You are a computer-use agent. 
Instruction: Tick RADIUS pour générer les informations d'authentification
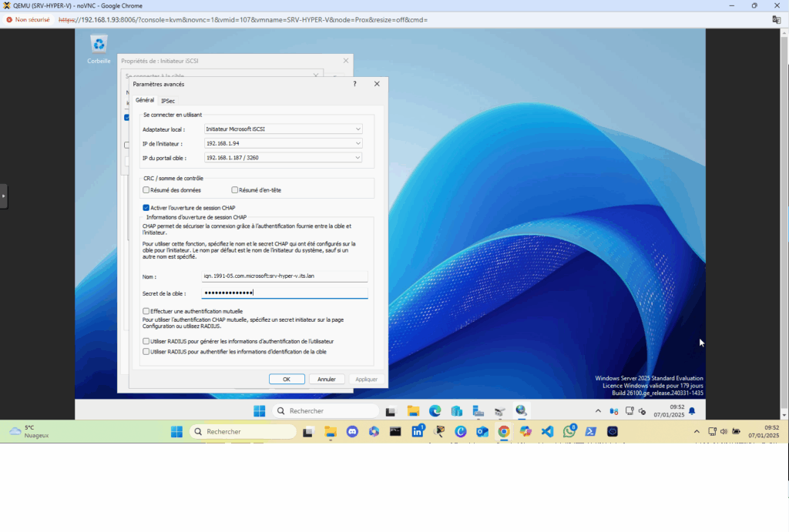pos(146,341)
